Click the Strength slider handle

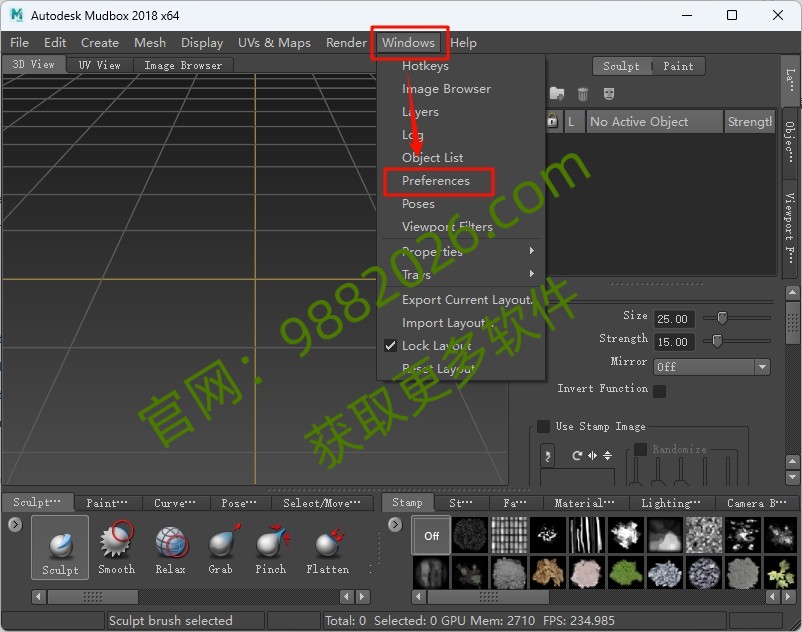point(717,341)
